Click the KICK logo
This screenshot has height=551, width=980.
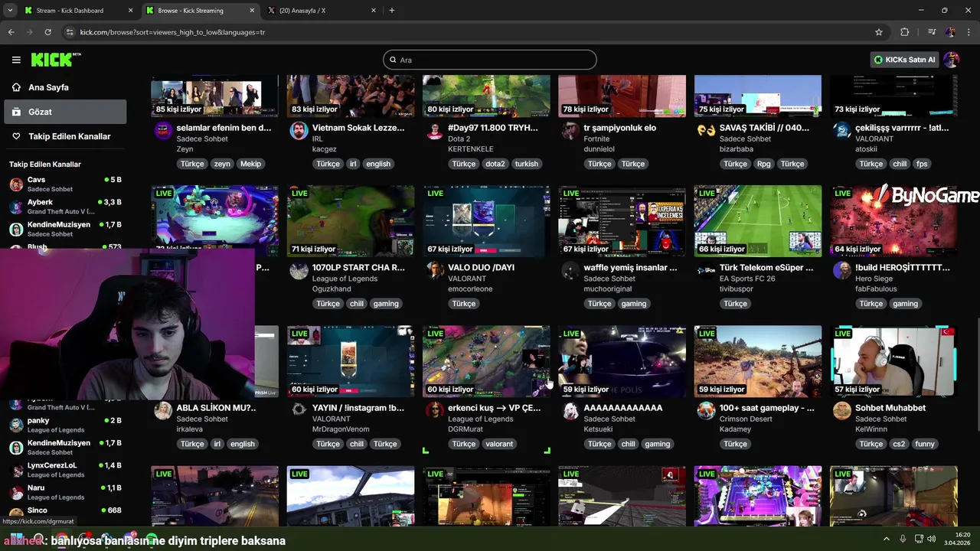coord(55,60)
